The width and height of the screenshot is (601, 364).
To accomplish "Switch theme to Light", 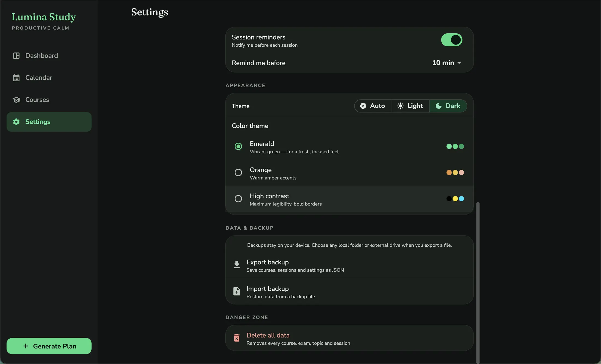I will tap(411, 106).
